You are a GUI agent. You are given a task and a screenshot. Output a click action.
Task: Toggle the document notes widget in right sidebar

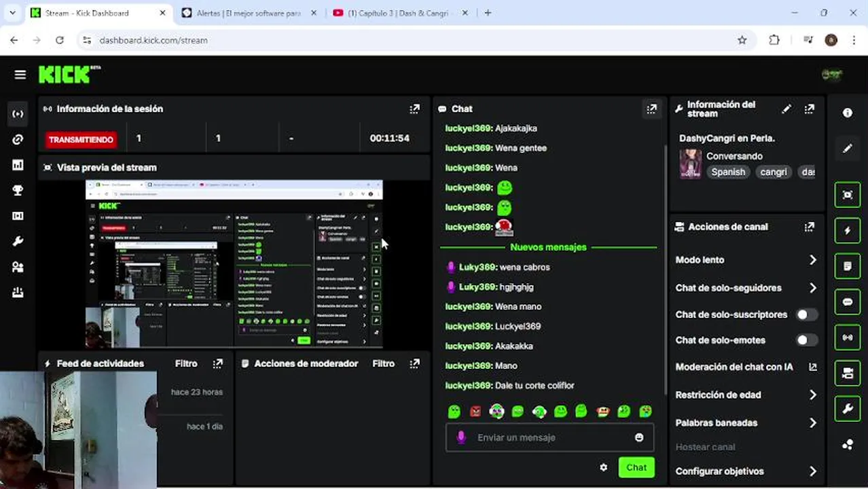[848, 266]
